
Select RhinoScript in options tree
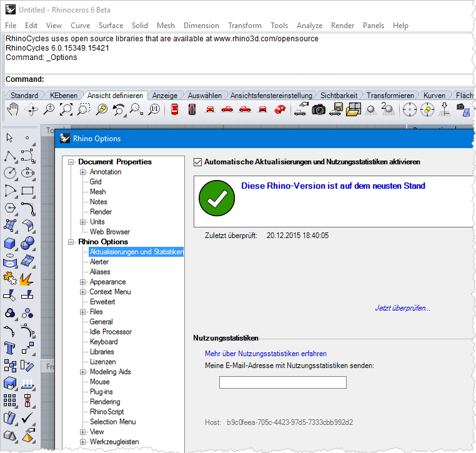point(107,412)
